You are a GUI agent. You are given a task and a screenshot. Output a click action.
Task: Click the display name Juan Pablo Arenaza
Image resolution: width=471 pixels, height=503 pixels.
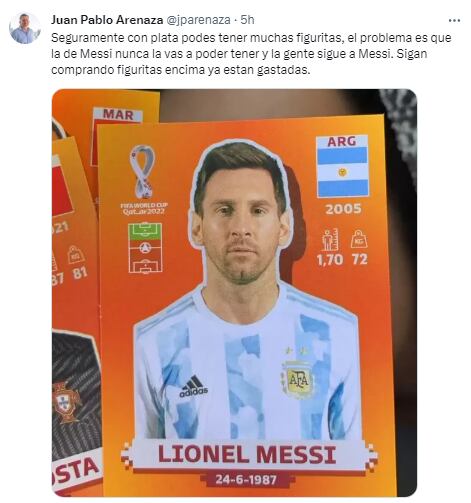click(x=107, y=20)
